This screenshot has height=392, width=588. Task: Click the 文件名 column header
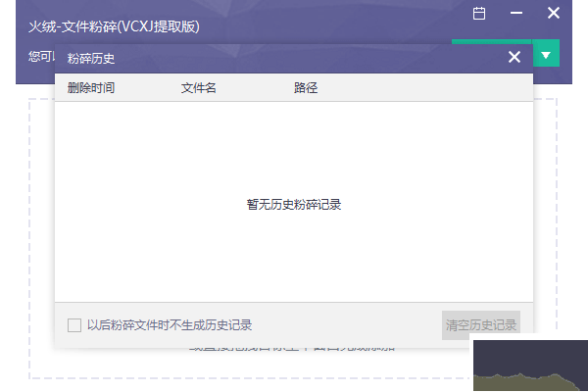(x=198, y=88)
